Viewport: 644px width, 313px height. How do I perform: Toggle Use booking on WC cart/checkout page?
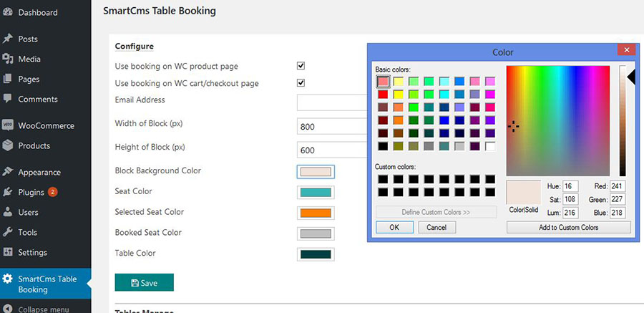(x=301, y=83)
